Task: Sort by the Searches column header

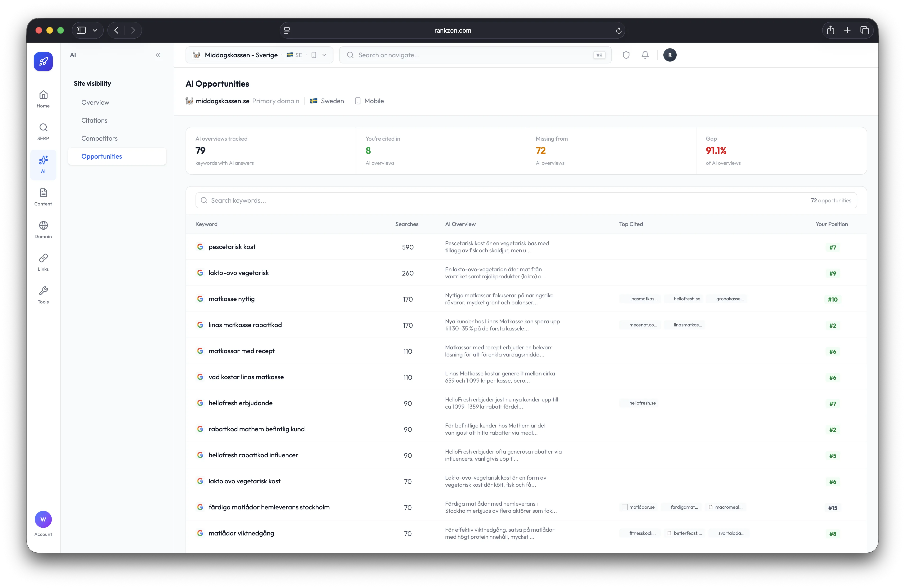Action: pos(407,224)
